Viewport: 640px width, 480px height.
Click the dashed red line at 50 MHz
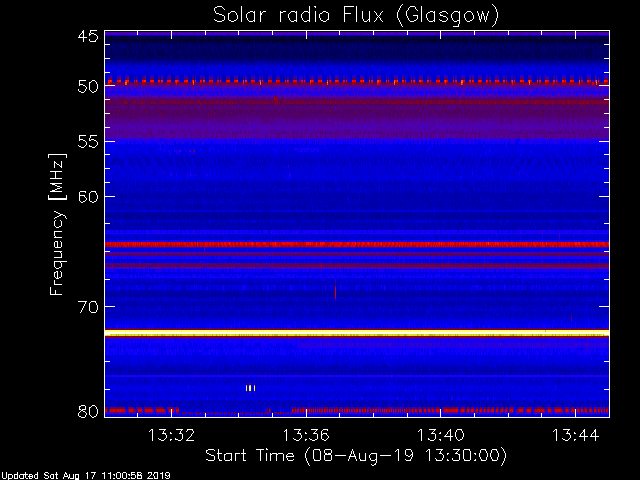(357, 82)
